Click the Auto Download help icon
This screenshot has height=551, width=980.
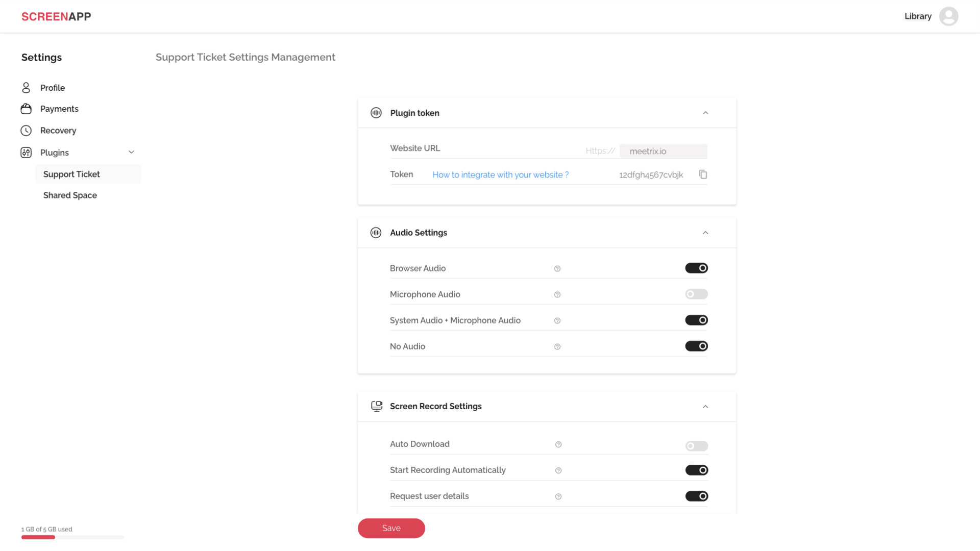(x=558, y=445)
